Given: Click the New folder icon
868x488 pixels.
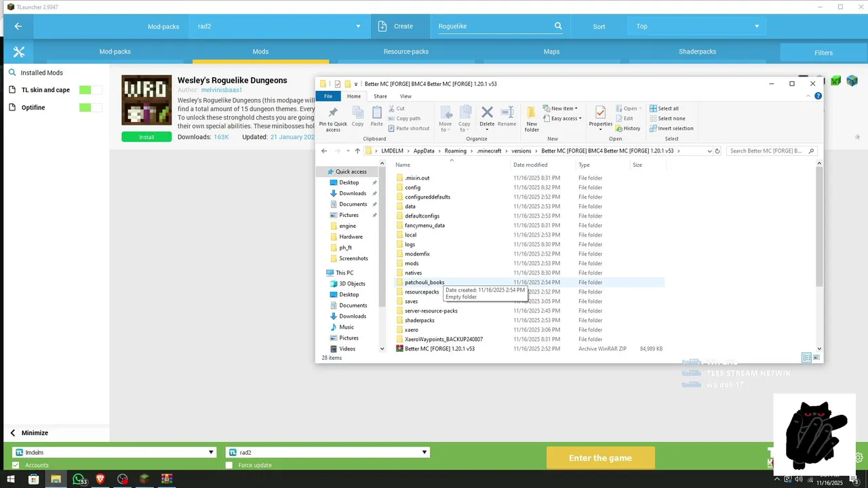Looking at the screenshot, I should point(532,119).
